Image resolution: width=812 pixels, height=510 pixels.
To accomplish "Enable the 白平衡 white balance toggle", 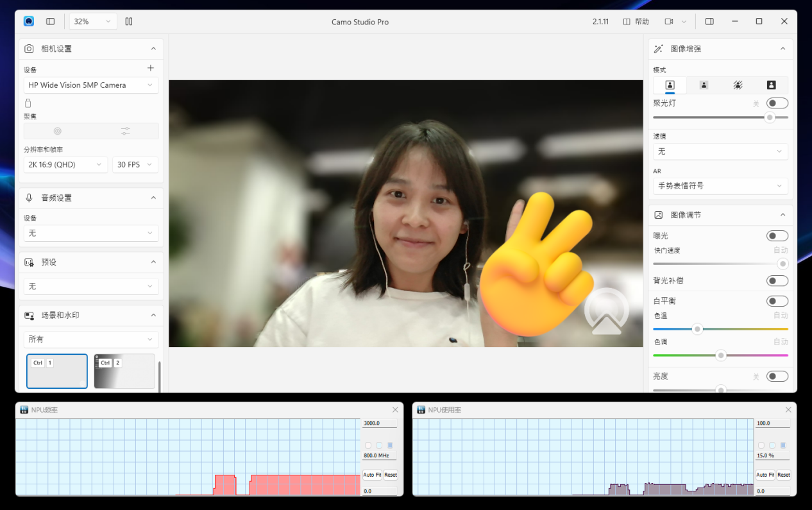I will pyautogui.click(x=777, y=301).
